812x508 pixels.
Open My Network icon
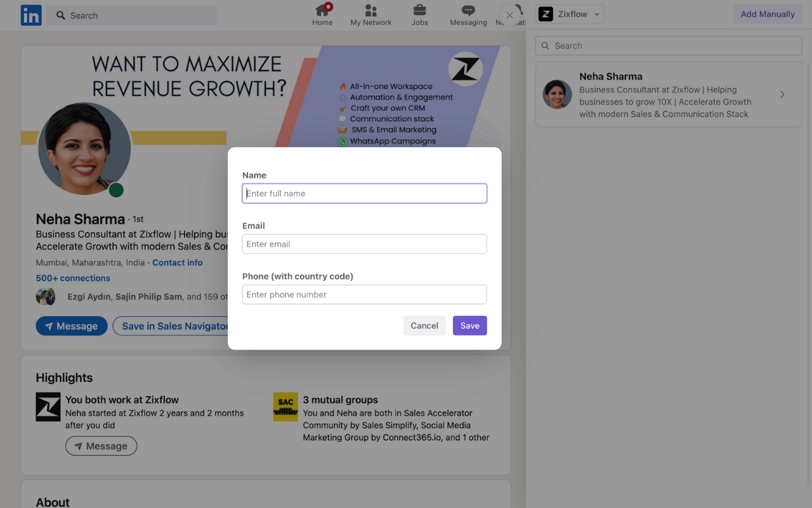[370, 14]
